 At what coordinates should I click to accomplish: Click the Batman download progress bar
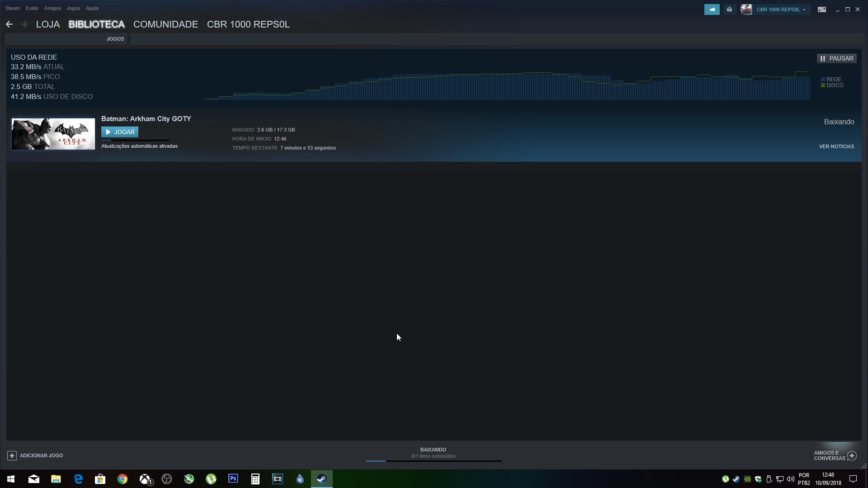pos(135,140)
